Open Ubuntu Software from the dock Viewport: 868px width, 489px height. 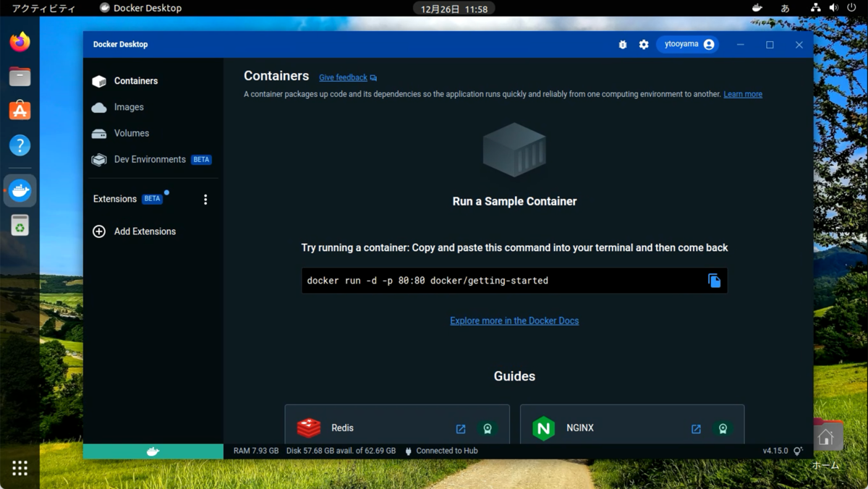click(20, 110)
